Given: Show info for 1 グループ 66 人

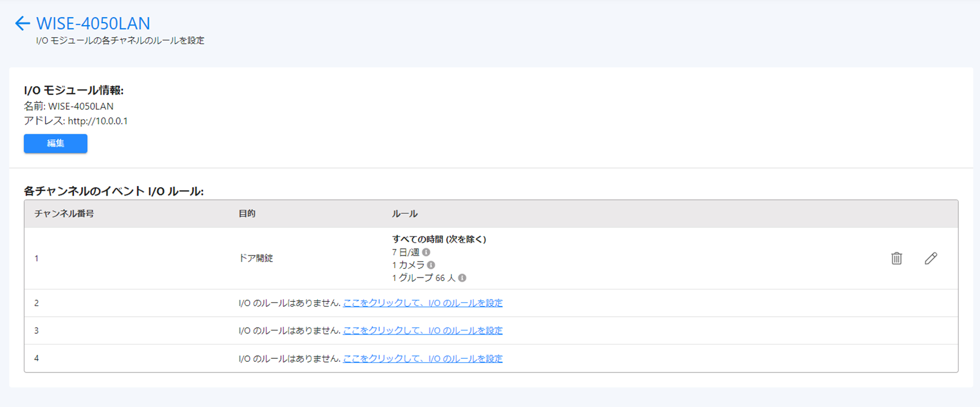Looking at the screenshot, I should coord(462,278).
